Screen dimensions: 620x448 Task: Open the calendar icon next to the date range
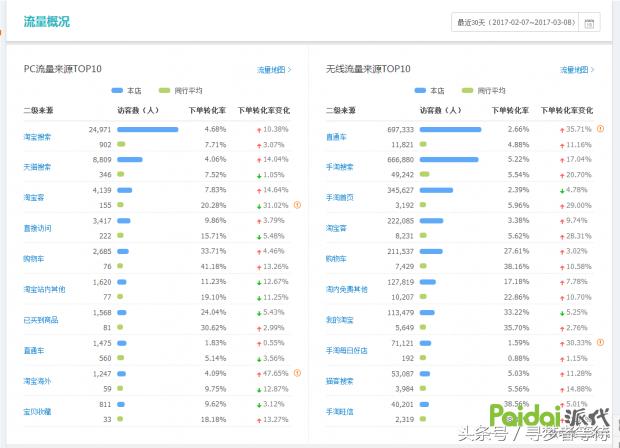589,23
